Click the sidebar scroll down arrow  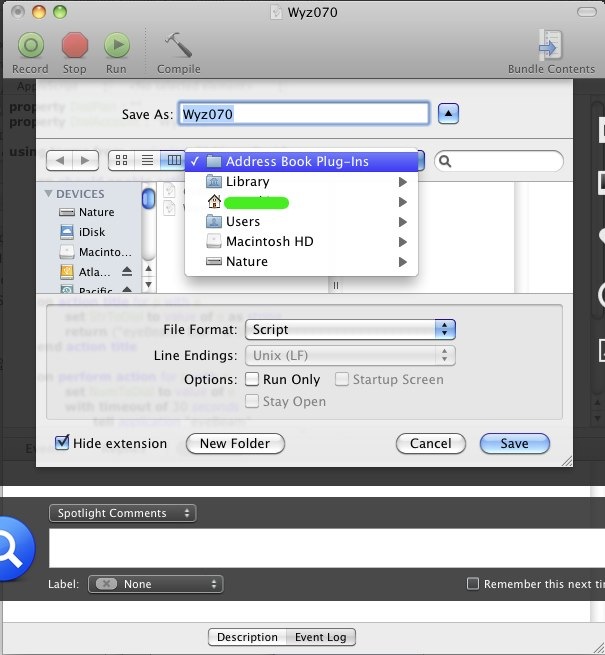pos(148,285)
